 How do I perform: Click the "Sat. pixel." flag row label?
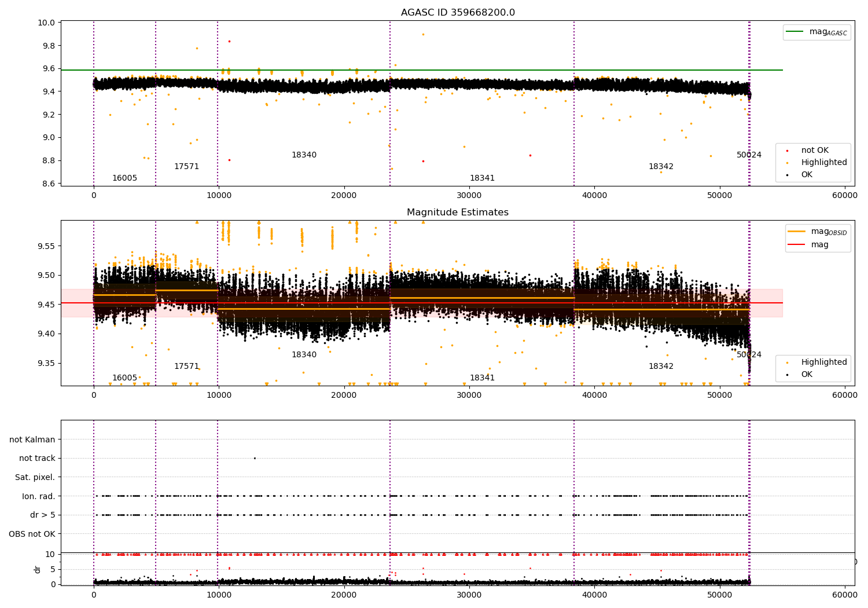point(35,478)
